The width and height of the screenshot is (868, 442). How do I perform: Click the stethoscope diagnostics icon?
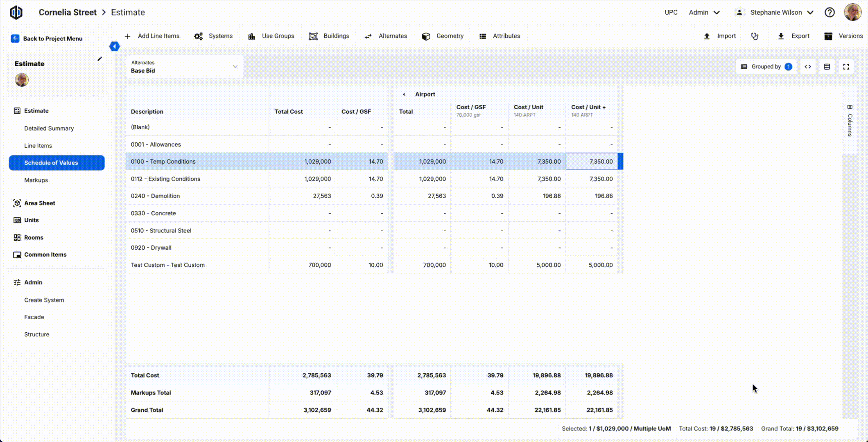coord(755,36)
